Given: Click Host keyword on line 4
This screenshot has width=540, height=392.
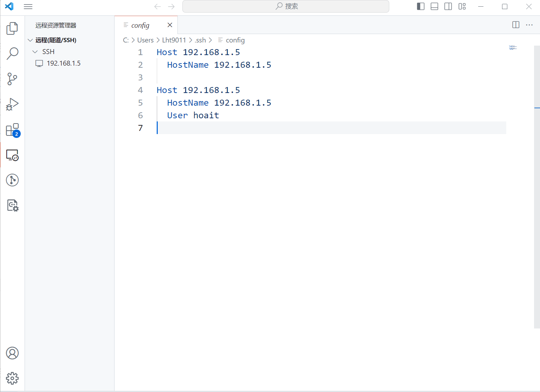Looking at the screenshot, I should pos(167,90).
